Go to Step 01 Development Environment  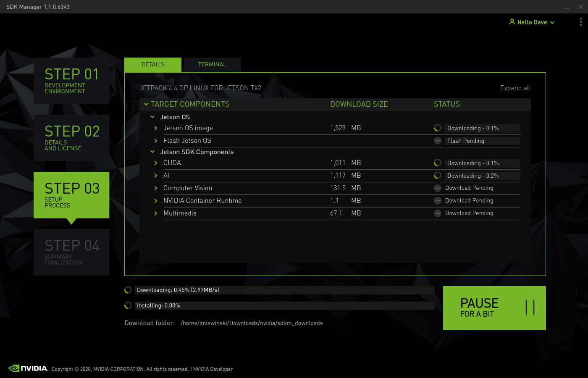(x=71, y=81)
